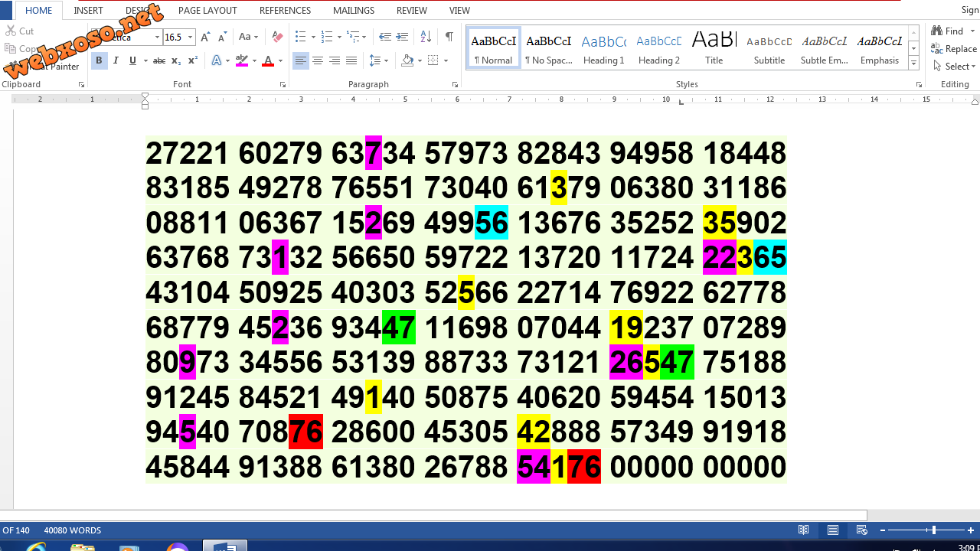Screen dimensions: 980x551
Task: Open Select dropdown in Editing
Action: 955,67
